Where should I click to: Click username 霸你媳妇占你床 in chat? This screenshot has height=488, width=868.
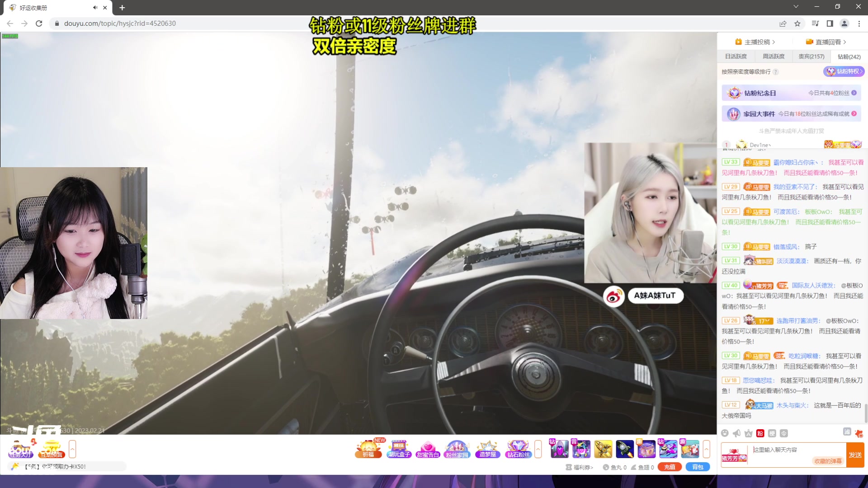point(796,163)
